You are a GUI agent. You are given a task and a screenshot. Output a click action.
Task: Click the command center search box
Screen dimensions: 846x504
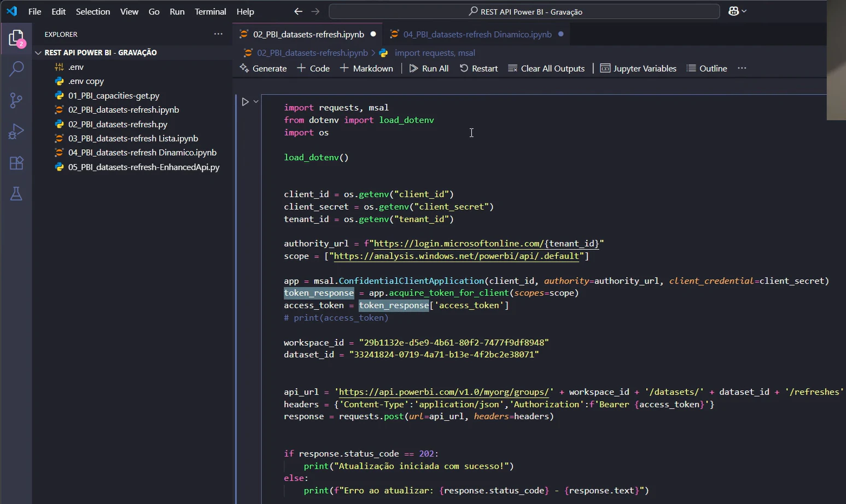click(x=524, y=11)
